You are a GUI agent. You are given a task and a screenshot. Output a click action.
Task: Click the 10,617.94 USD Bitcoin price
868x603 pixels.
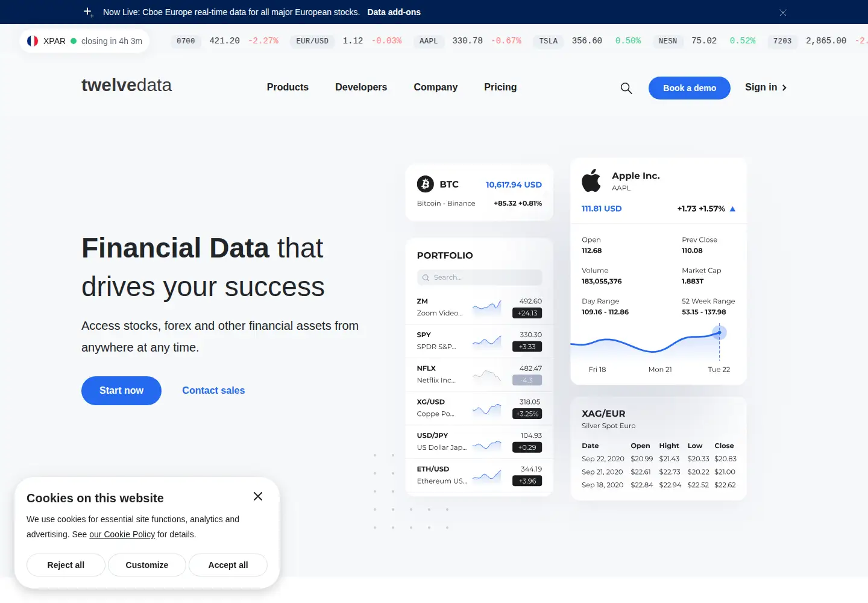point(514,185)
